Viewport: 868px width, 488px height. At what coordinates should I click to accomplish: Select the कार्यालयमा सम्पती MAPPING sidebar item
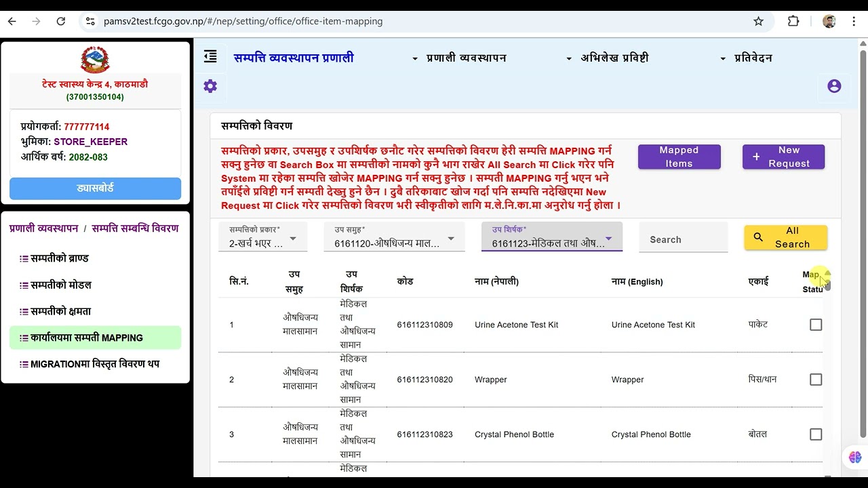click(95, 338)
